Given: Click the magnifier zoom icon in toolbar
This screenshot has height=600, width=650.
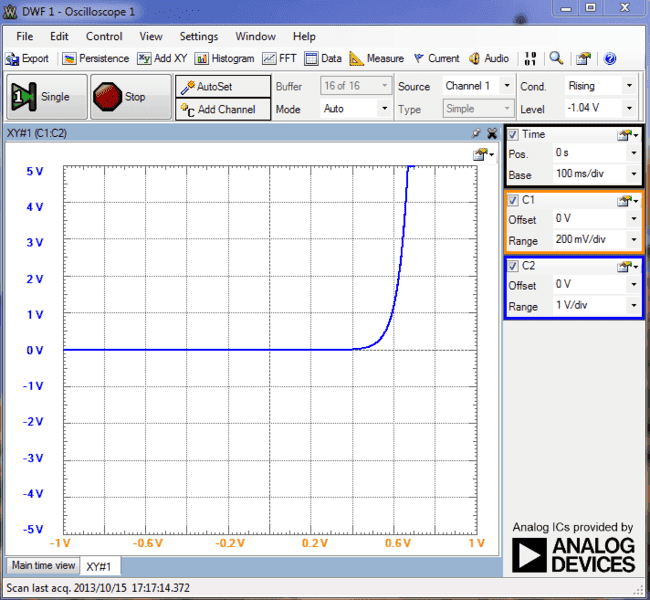Looking at the screenshot, I should point(556,59).
